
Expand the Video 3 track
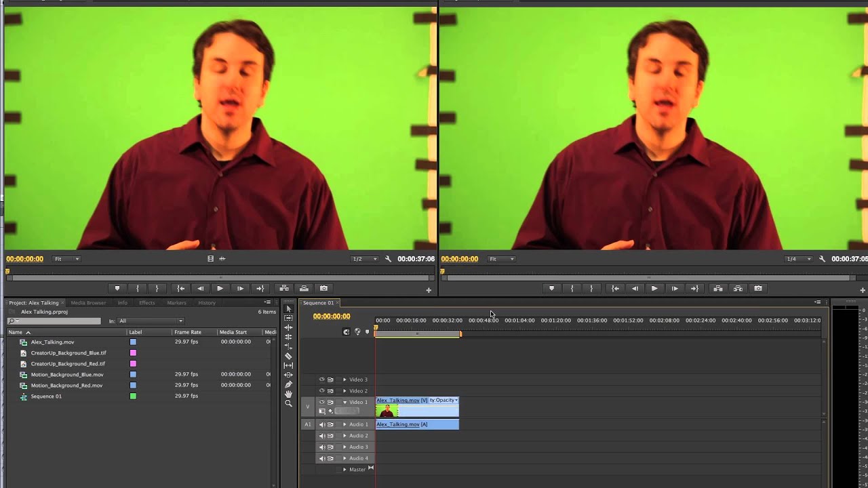344,380
